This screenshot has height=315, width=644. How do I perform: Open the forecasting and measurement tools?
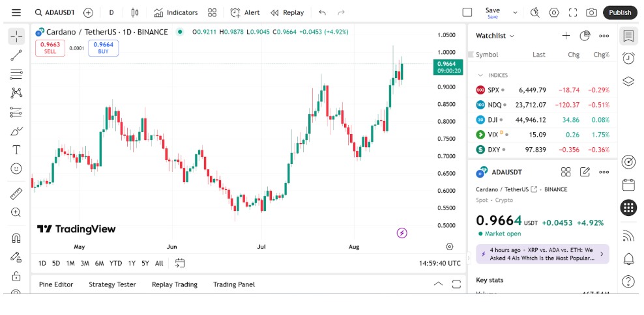(x=16, y=111)
